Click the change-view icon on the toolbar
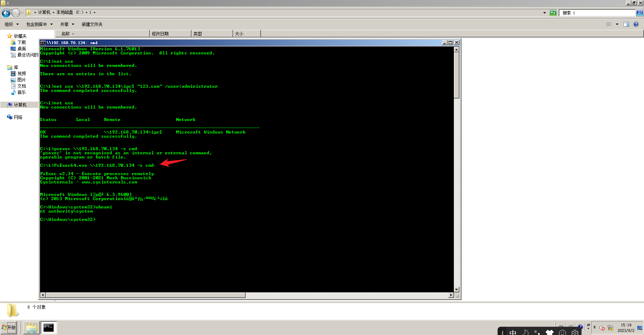This screenshot has width=644, height=335. point(608,24)
